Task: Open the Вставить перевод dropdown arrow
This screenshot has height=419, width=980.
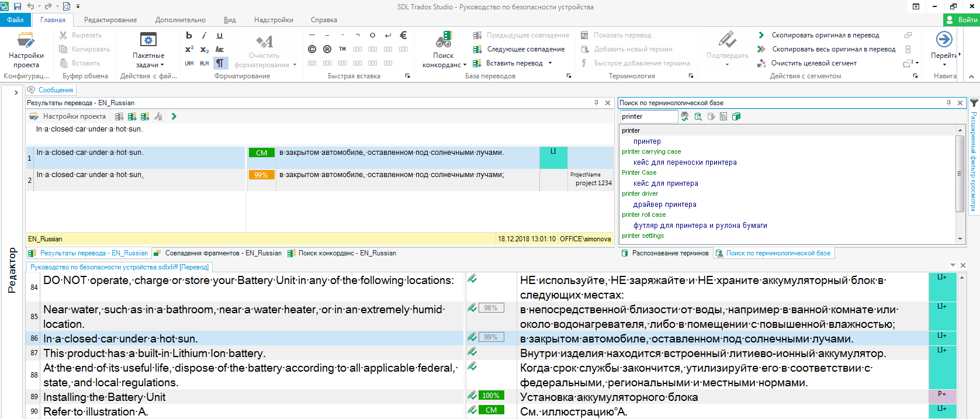Action: pos(550,63)
